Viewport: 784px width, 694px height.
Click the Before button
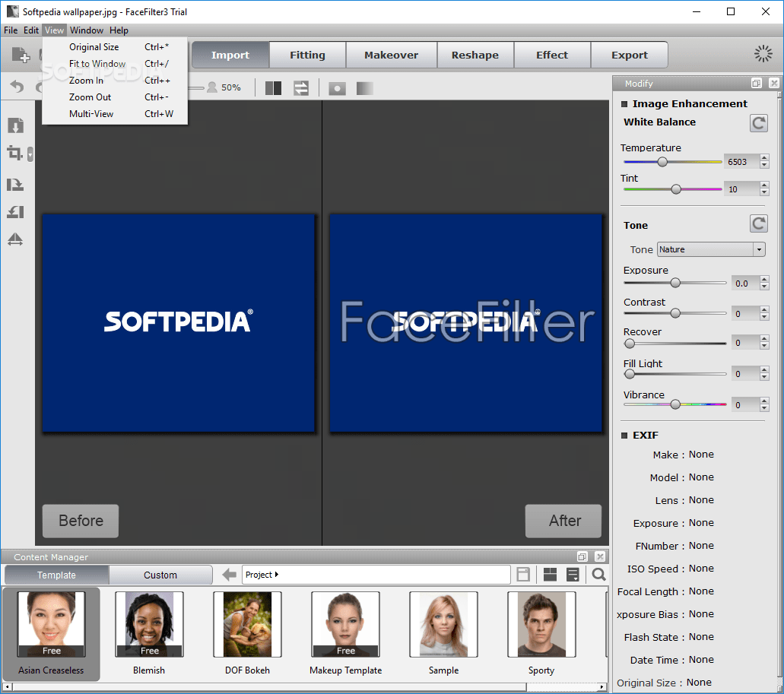[x=81, y=521]
